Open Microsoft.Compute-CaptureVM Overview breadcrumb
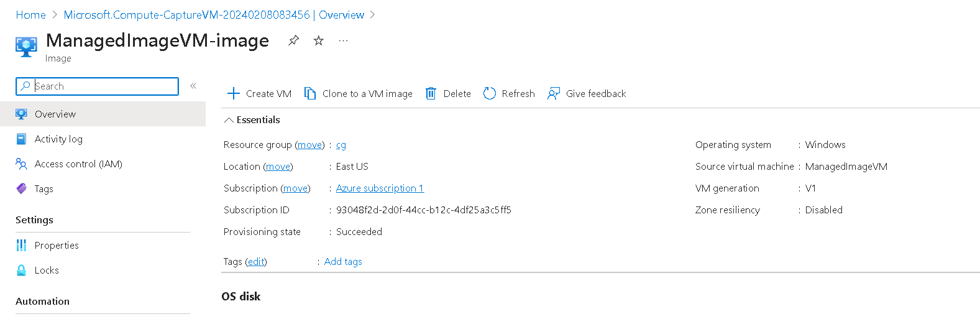Viewport: 980px width, 319px height. [x=214, y=15]
